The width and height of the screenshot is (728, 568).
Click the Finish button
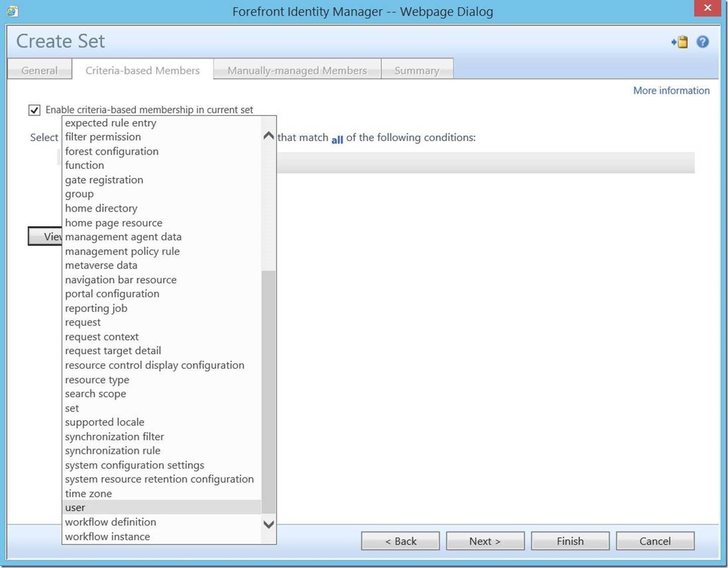click(x=570, y=541)
